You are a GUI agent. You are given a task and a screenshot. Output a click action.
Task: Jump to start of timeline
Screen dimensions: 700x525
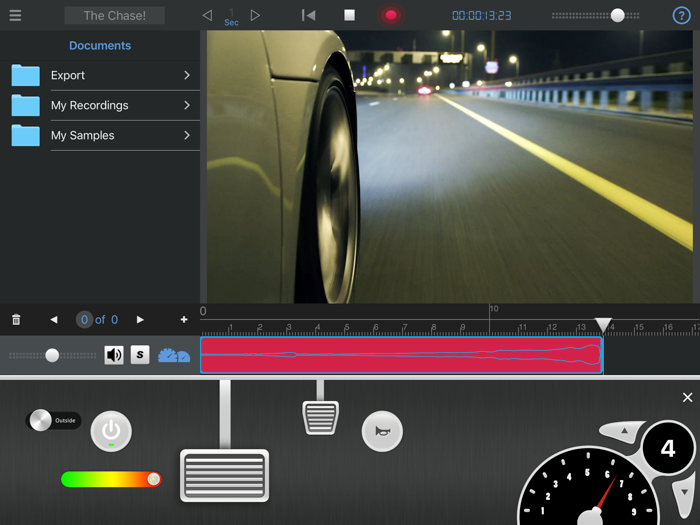[x=308, y=16]
